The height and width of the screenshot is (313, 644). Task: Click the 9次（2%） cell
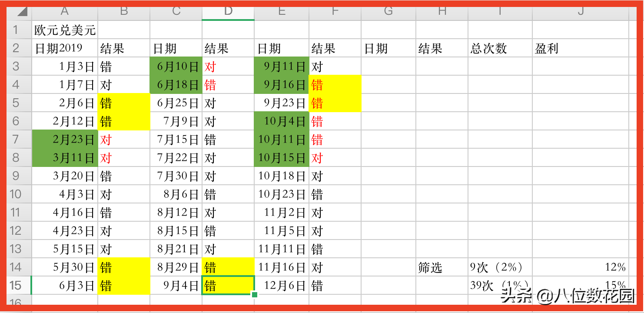pyautogui.click(x=500, y=267)
